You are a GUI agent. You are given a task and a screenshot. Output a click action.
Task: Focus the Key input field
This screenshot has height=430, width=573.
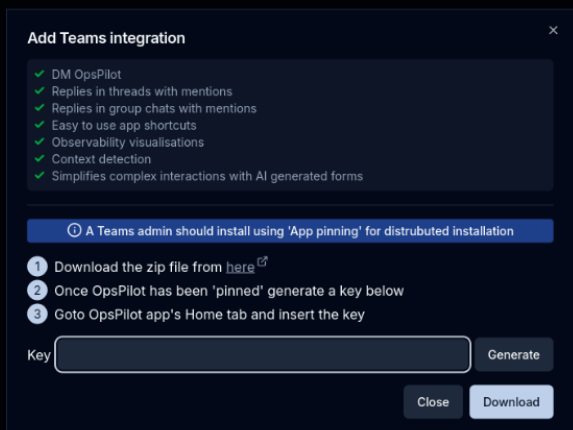263,354
